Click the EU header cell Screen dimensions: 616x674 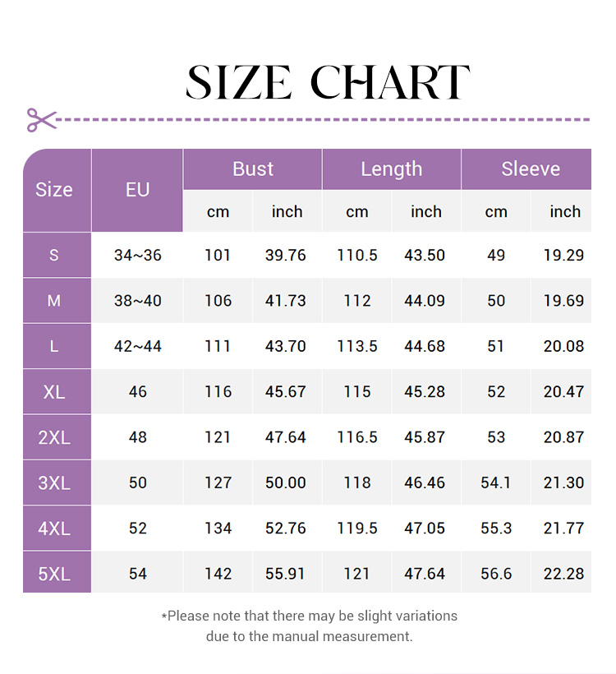[x=137, y=190]
